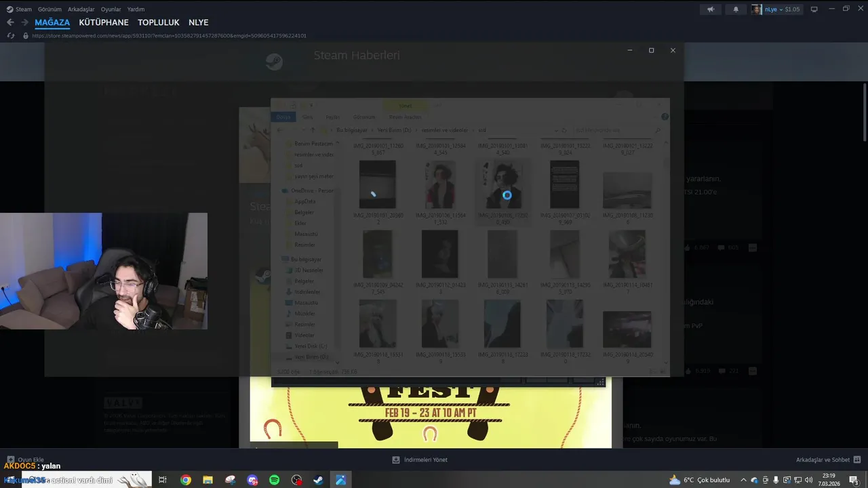Screen dimensions: 868x488
Task: Open the weather widget showing 6°C
Action: pos(699,480)
